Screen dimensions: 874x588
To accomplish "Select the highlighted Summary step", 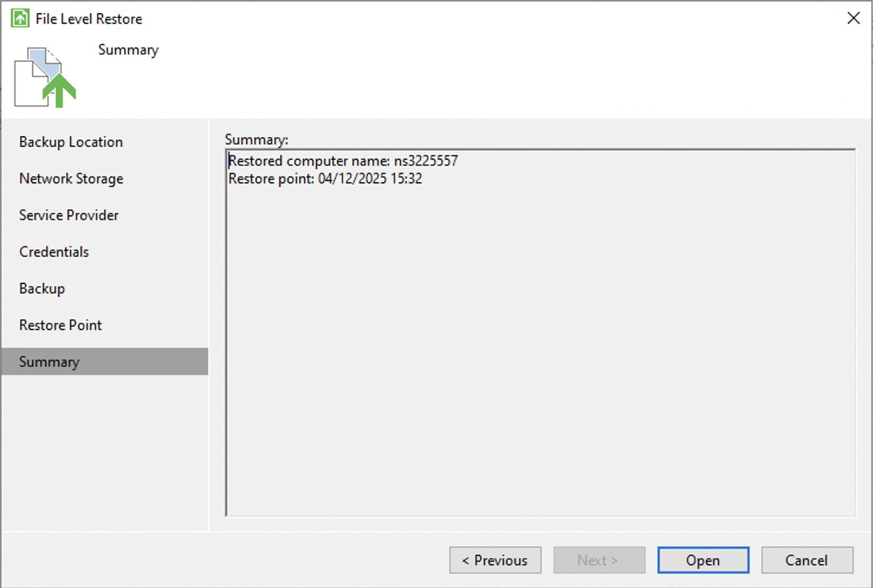I will [x=49, y=361].
